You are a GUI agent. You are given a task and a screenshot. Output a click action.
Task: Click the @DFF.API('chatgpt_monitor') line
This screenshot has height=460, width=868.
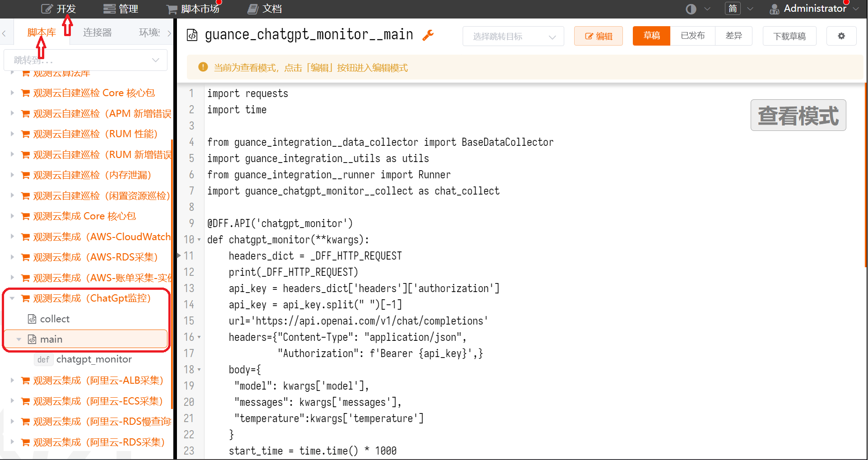280,223
